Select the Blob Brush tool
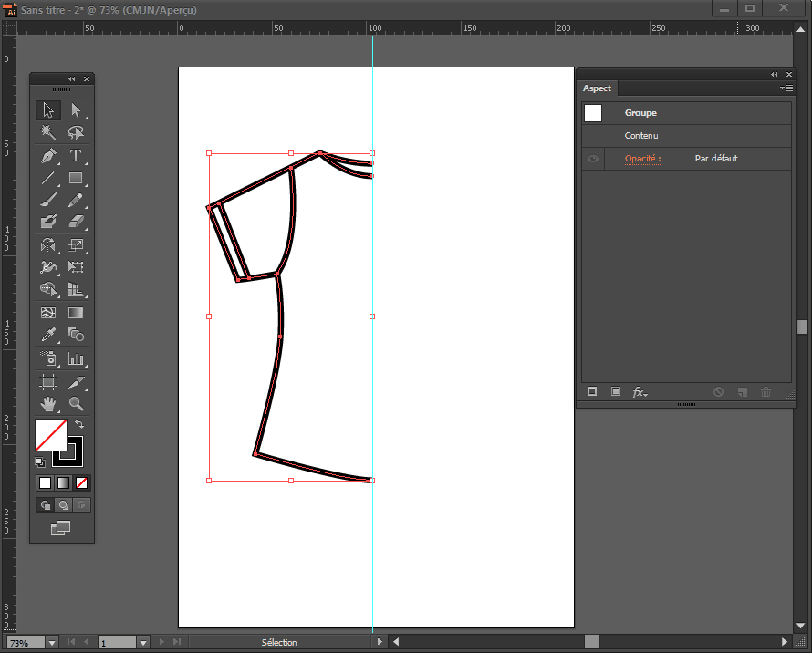This screenshot has width=812, height=653. click(48, 222)
